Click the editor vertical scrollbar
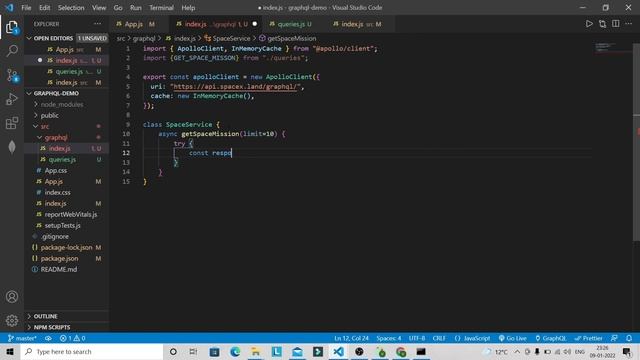The image size is (640, 360). (636, 143)
